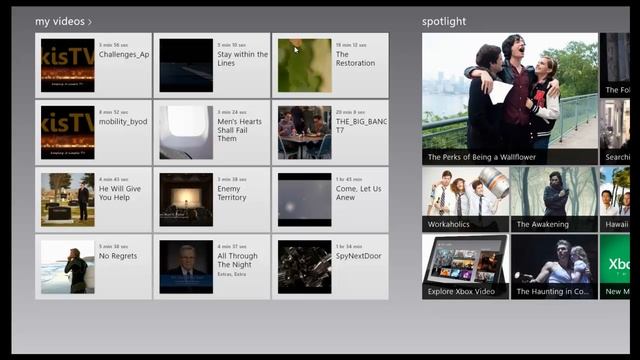Open the Workaholics spotlight tile

pyautogui.click(x=465, y=200)
